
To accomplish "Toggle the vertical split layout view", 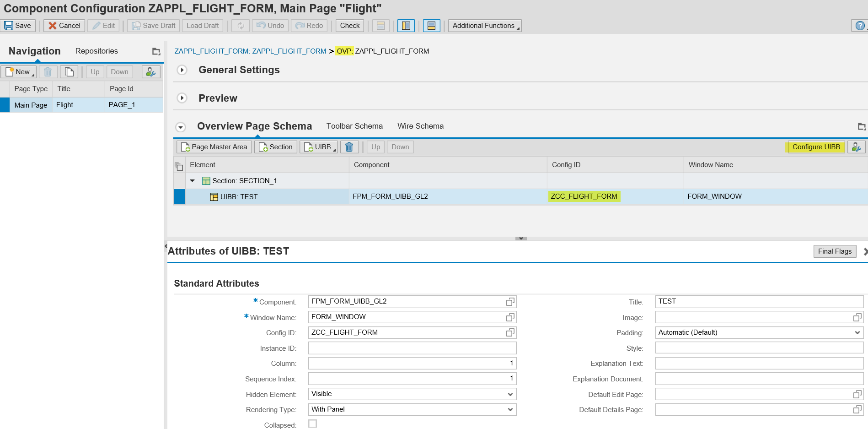I will pos(406,26).
